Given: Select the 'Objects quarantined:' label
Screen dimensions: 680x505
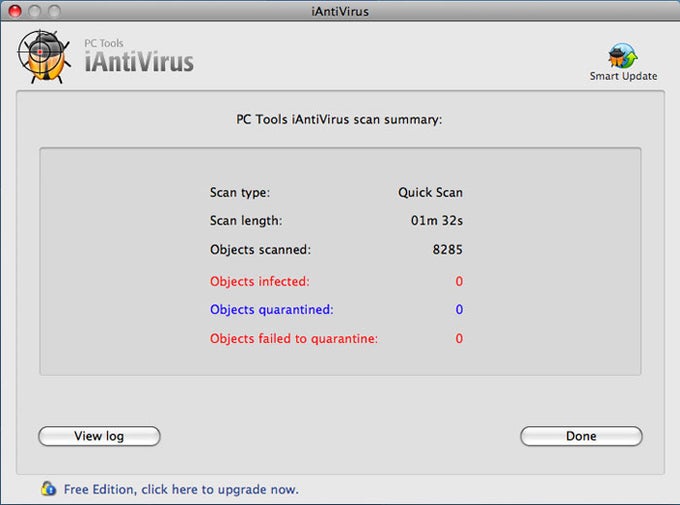Looking at the screenshot, I should [272, 310].
